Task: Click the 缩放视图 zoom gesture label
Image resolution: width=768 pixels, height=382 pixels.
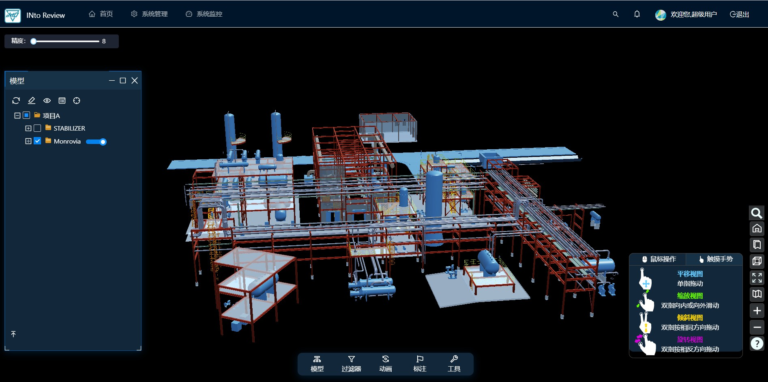Action: coord(690,296)
